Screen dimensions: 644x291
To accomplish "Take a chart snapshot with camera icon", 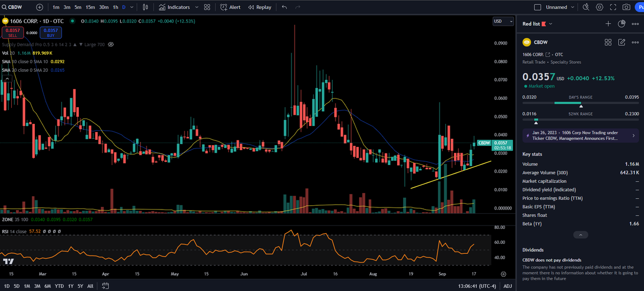I will click(626, 7).
